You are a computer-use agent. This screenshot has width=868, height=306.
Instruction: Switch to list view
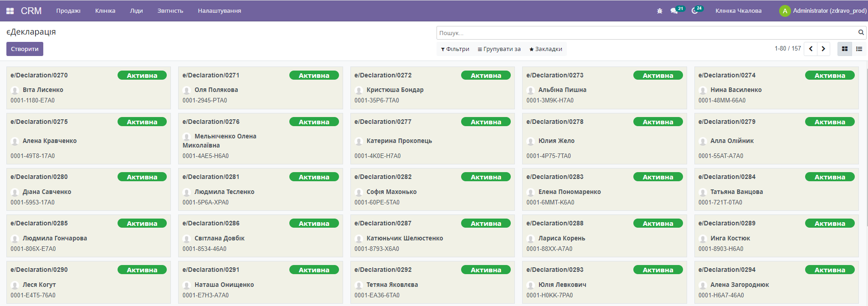pos(859,49)
